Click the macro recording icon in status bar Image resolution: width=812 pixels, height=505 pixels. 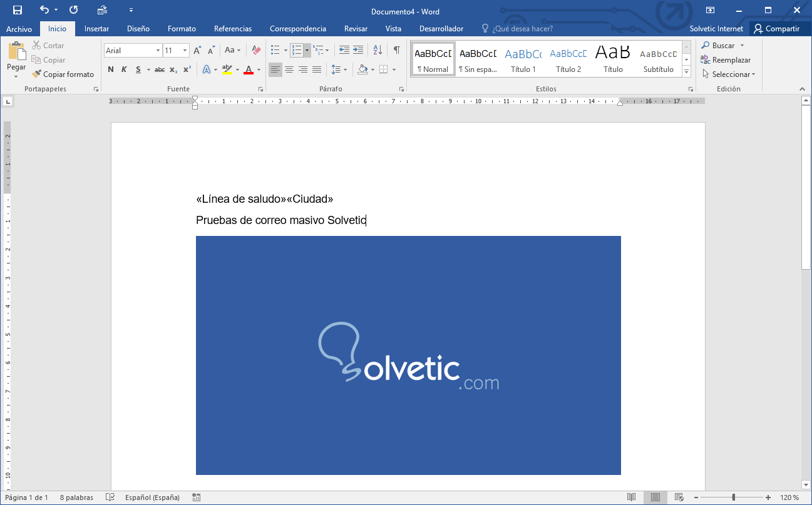tap(197, 497)
